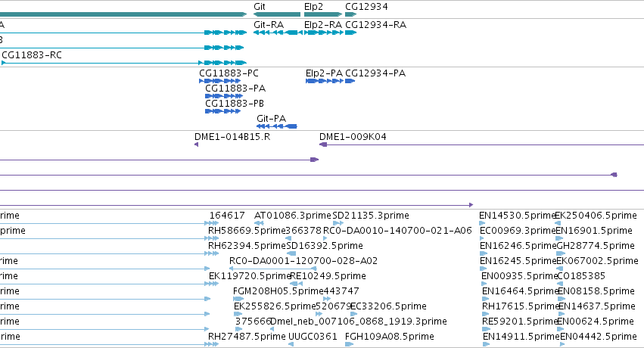Select the UUGC0361 label
Image resolution: width=644 pixels, height=348 pixels.
313,337
